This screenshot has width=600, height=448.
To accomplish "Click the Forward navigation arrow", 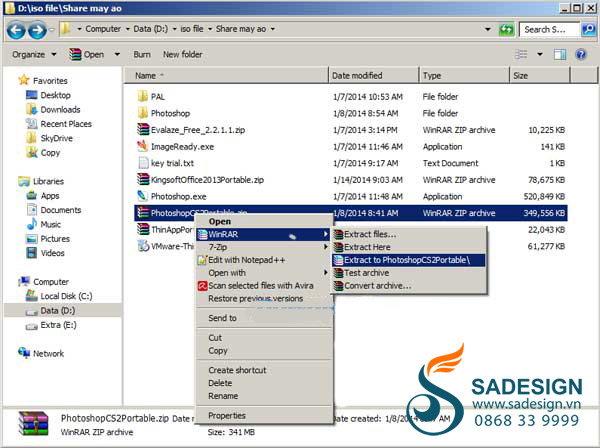I will (x=38, y=30).
